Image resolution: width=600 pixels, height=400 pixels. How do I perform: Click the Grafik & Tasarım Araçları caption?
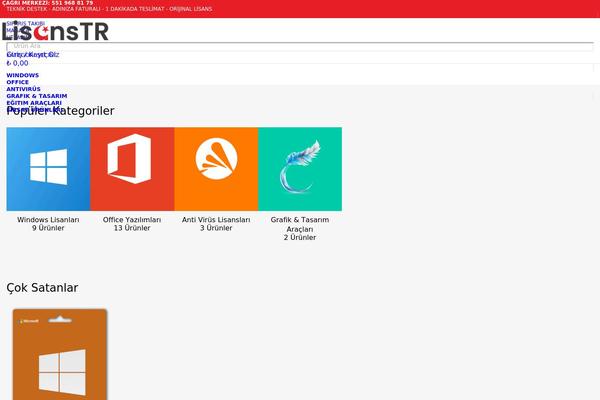point(300,224)
